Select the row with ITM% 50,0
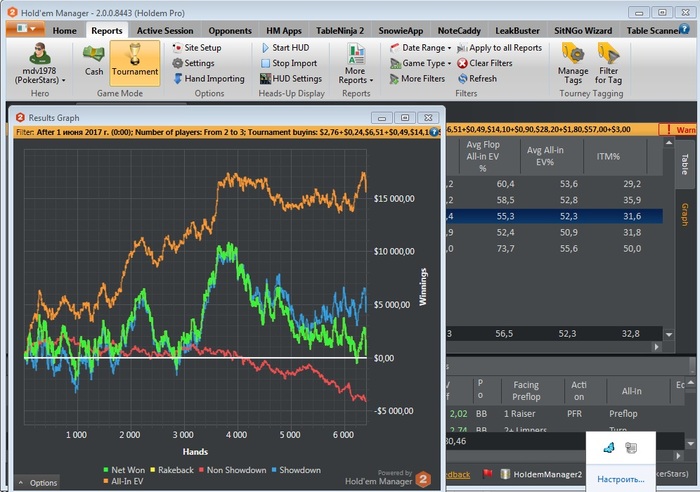700x492 pixels. [x=554, y=248]
